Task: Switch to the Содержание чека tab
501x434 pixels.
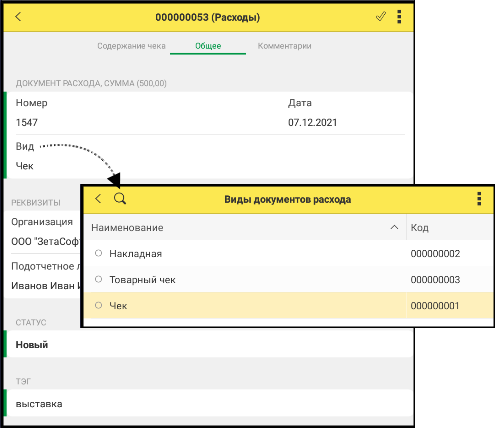Action: pyautogui.click(x=131, y=46)
